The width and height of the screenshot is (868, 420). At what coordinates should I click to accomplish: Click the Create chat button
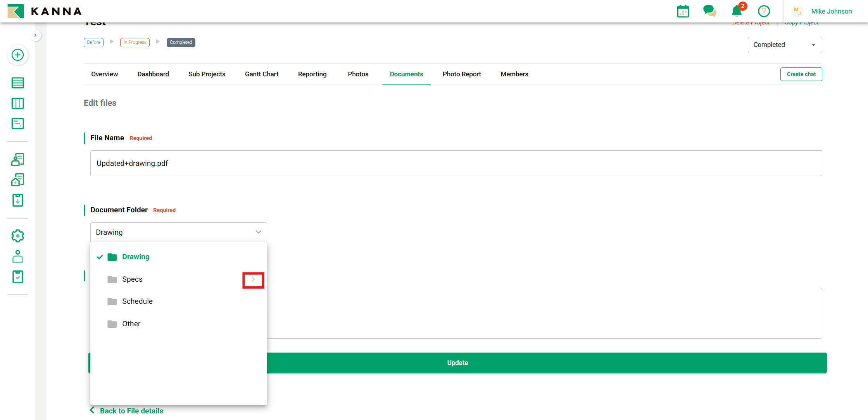click(801, 74)
